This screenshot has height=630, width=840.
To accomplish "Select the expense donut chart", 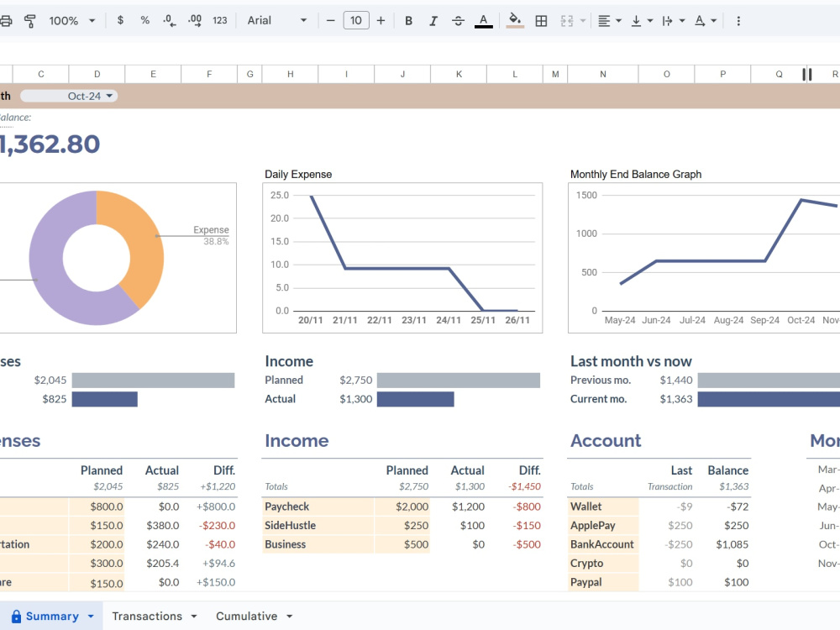I will point(97,258).
